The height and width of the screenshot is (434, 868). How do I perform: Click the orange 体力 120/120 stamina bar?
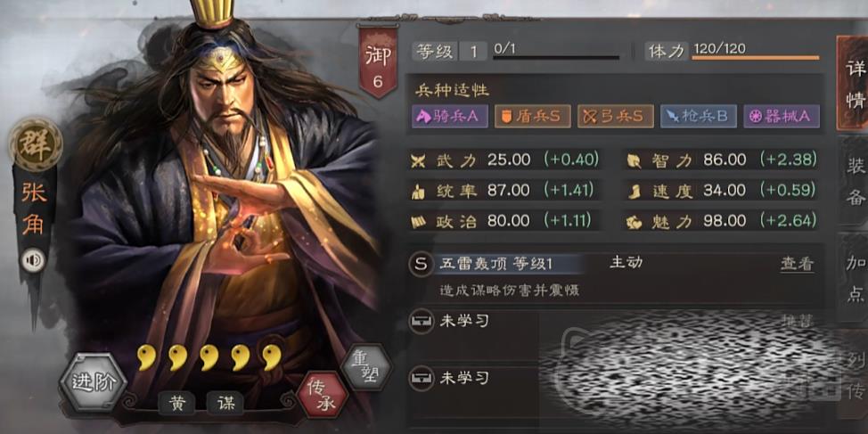pyautogui.click(x=756, y=57)
